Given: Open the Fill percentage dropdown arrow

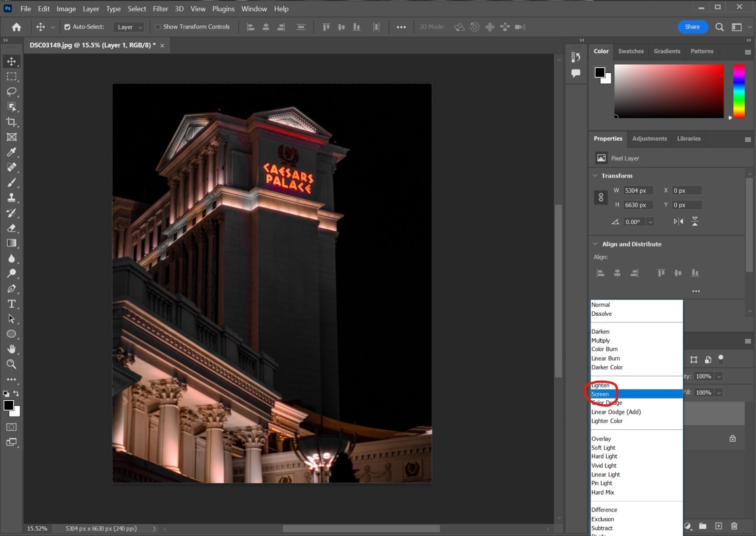Looking at the screenshot, I should click(x=719, y=393).
